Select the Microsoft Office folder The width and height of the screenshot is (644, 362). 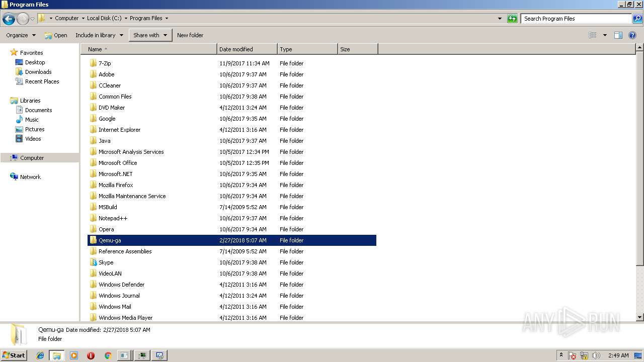tap(118, 163)
